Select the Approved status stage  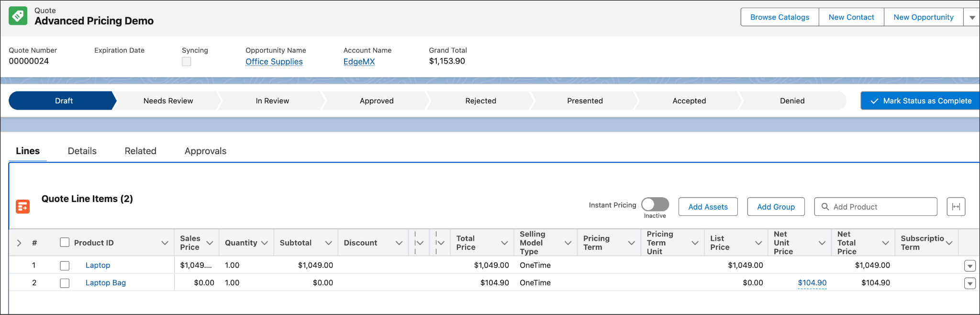[x=377, y=101]
